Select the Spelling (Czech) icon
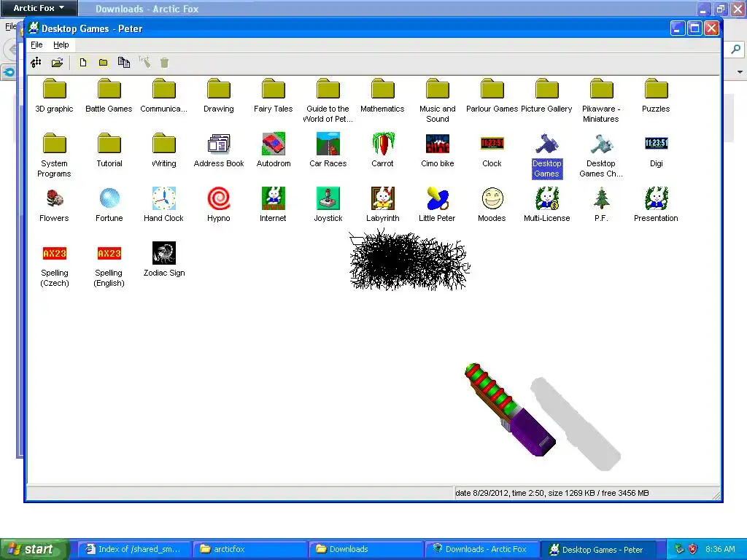Viewport: 747px width, 560px height. coord(54,253)
